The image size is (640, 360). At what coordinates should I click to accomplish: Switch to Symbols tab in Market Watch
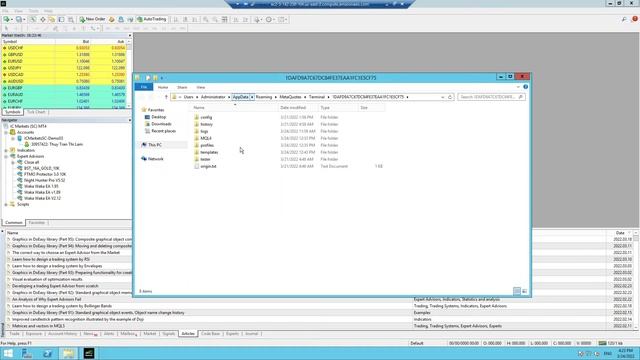pos(12,112)
